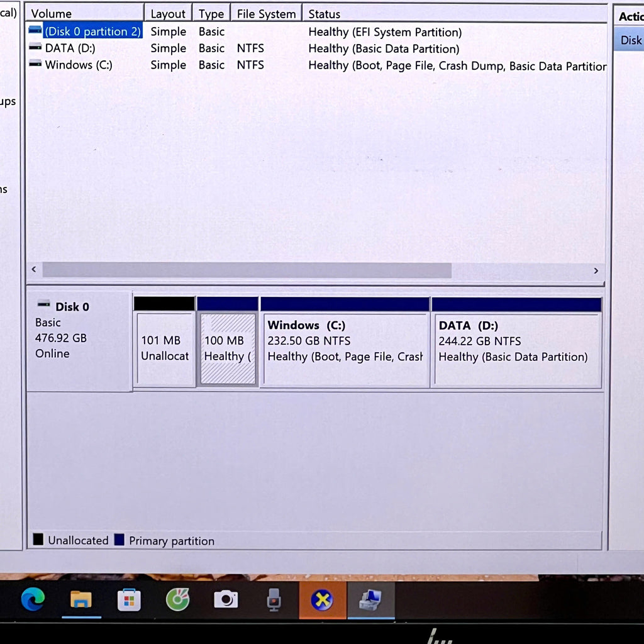Select the 101 MB Unallocated block
This screenshot has height=644, width=644.
tap(164, 341)
